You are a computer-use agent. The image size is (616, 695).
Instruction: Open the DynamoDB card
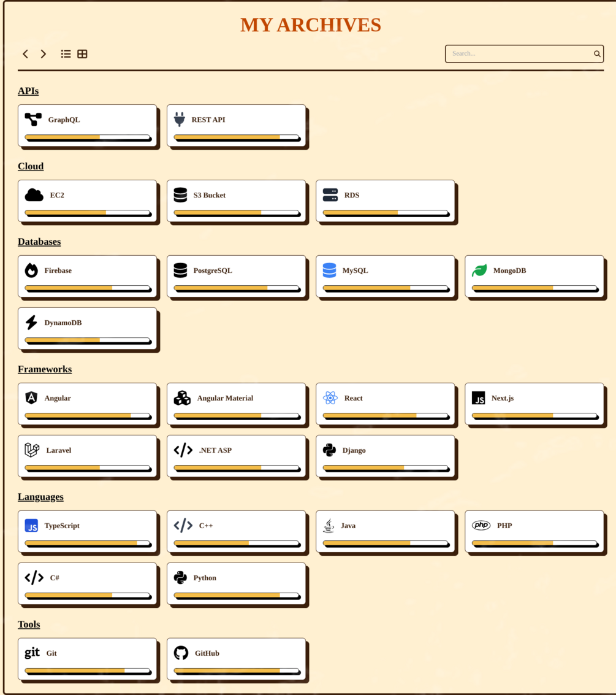click(x=87, y=328)
